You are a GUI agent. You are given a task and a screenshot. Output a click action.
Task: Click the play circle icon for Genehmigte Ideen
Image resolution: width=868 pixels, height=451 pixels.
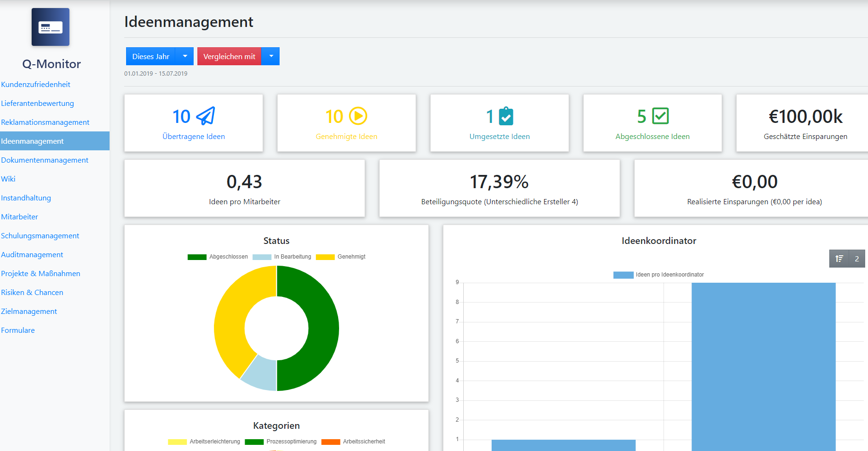point(358,116)
